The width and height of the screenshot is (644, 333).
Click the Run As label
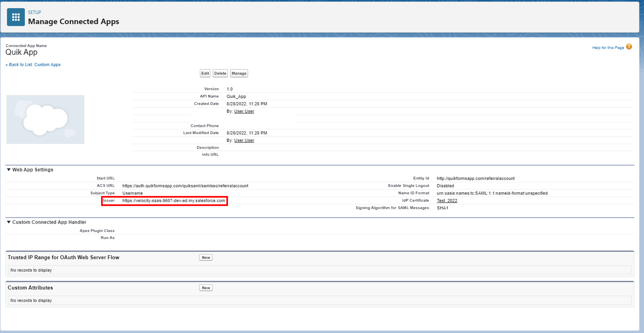pos(108,238)
